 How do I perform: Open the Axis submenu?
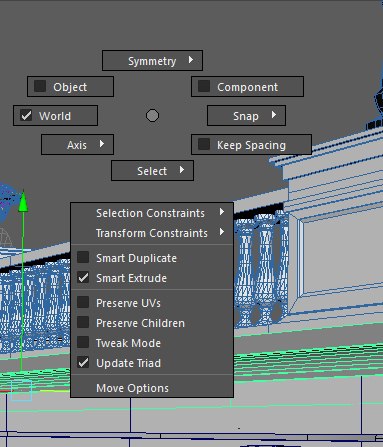pyautogui.click(x=77, y=145)
